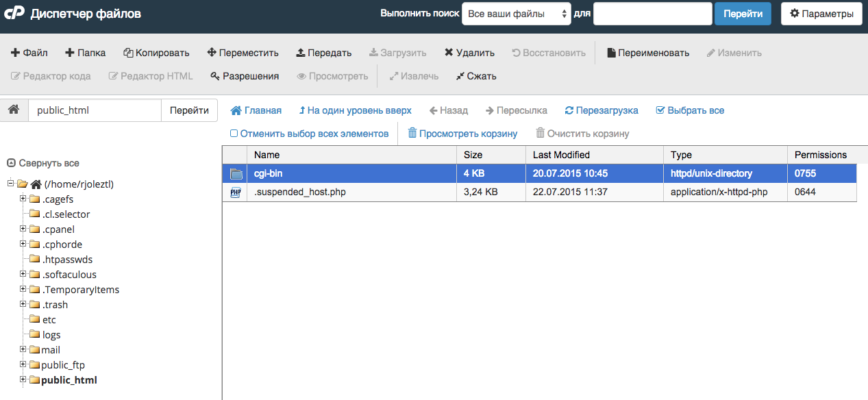Screen dimensions: 868x400
Task: Click Свернуть все collapse all
Action: [x=43, y=163]
